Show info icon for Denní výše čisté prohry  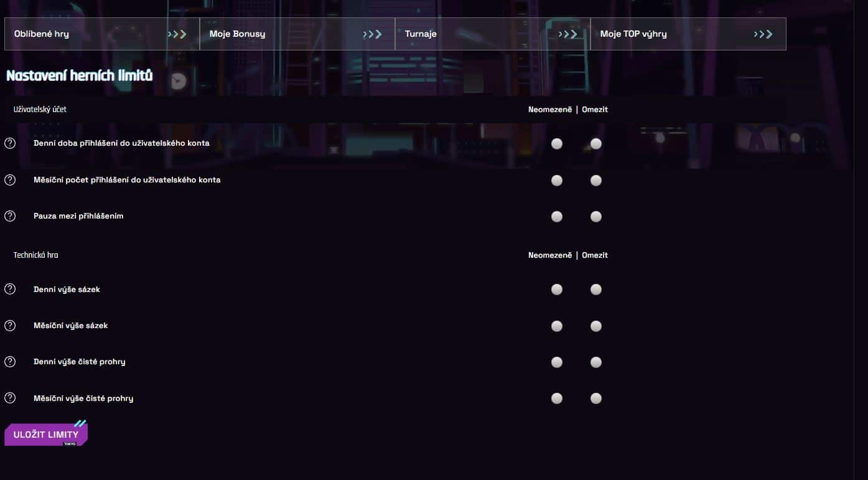(x=10, y=362)
